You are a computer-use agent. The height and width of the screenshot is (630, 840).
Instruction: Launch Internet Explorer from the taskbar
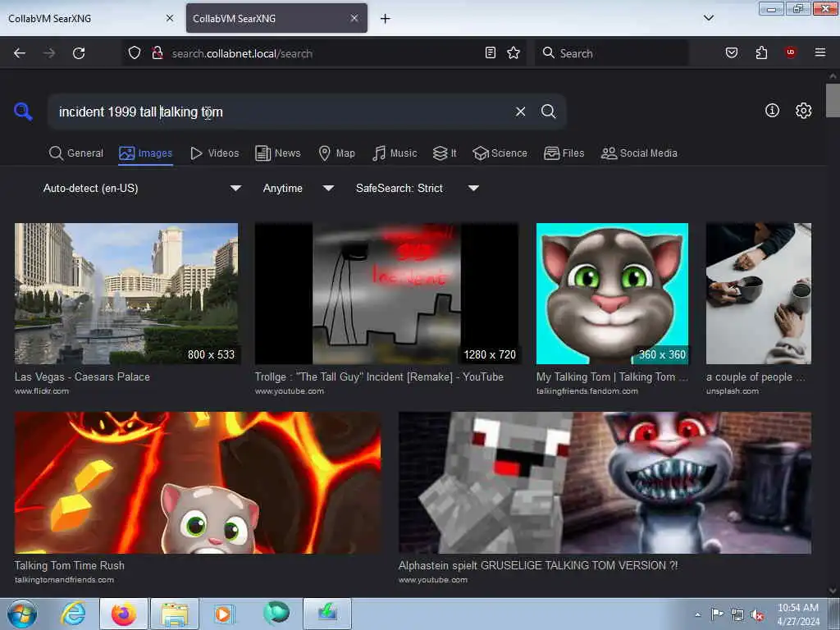(72, 614)
